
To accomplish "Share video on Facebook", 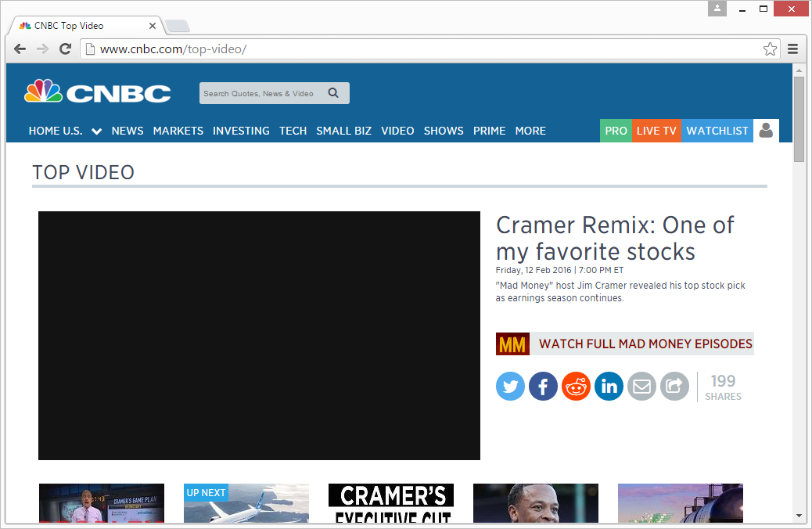I will click(x=543, y=386).
